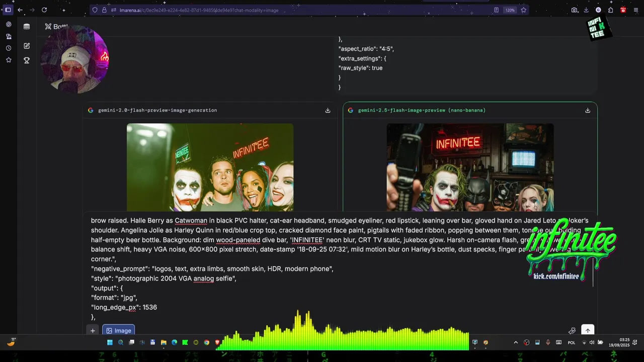Open the leaderboard grid icon
The image size is (644, 362).
click(x=27, y=27)
